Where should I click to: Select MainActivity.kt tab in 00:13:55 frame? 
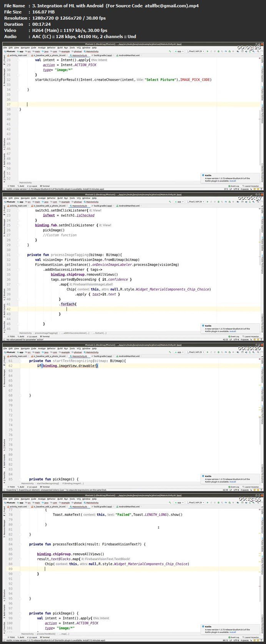pyautogui.click(x=80, y=507)
